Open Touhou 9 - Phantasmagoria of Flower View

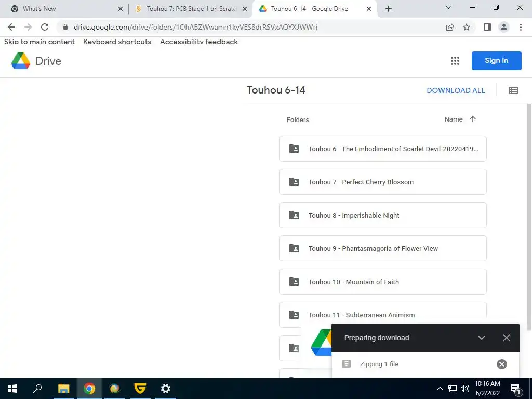pyautogui.click(x=383, y=248)
